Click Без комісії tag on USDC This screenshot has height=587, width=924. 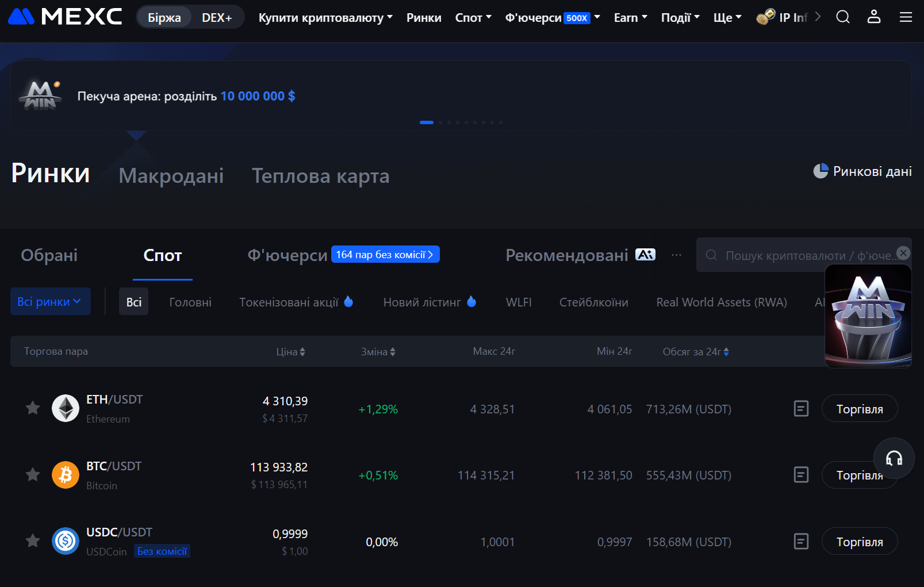click(162, 551)
